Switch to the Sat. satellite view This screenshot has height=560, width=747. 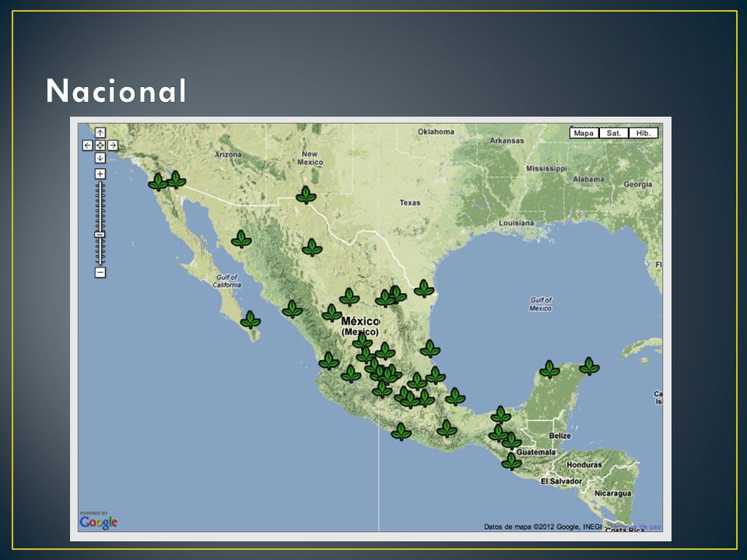[614, 133]
